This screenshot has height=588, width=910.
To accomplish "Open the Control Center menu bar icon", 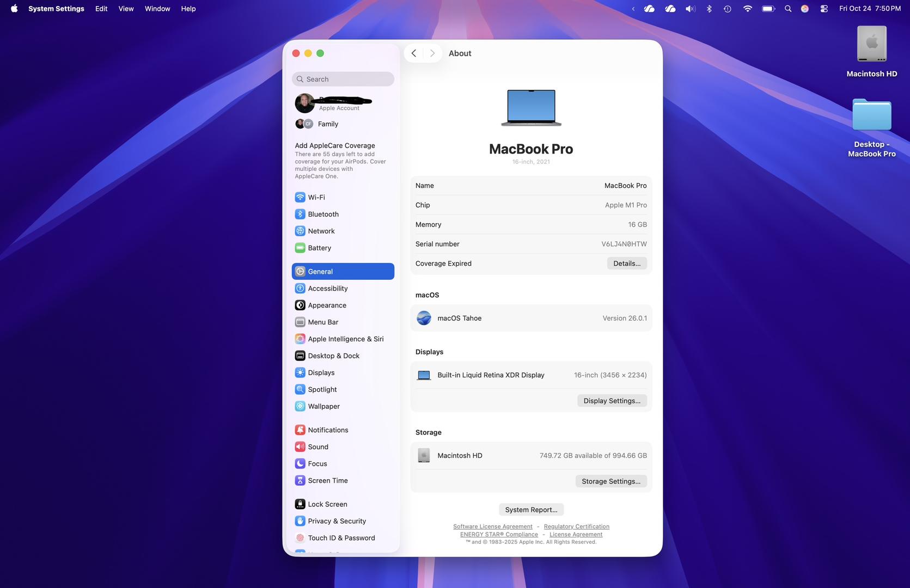I will pos(824,9).
